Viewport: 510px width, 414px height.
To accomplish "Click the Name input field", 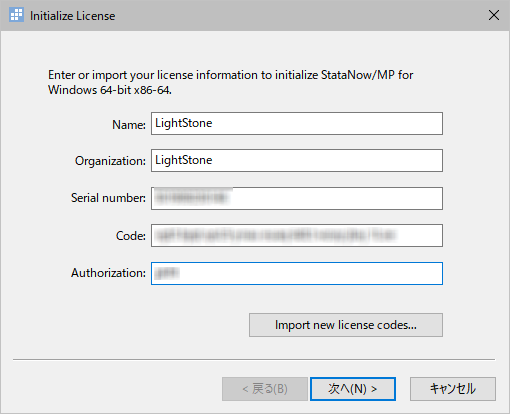I will pos(297,124).
